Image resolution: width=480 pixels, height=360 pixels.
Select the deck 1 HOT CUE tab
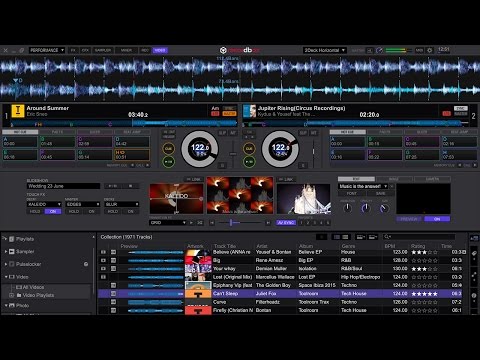[x=20, y=132]
